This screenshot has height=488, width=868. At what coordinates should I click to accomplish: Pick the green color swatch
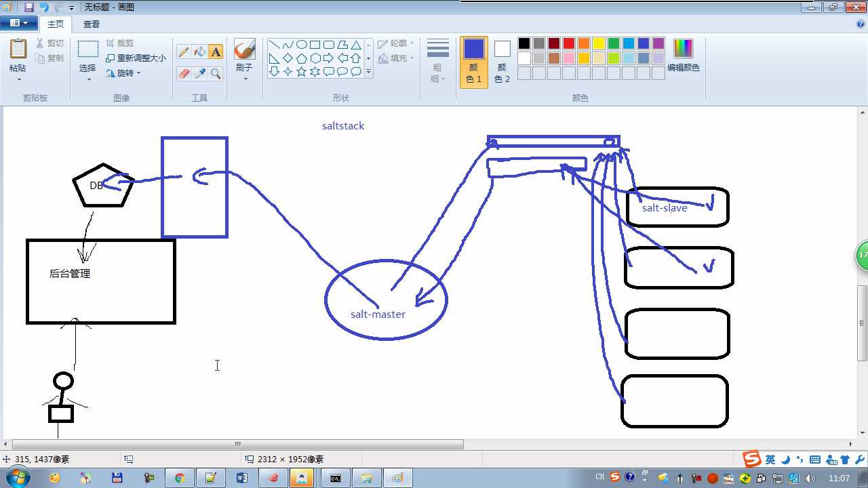coord(614,43)
